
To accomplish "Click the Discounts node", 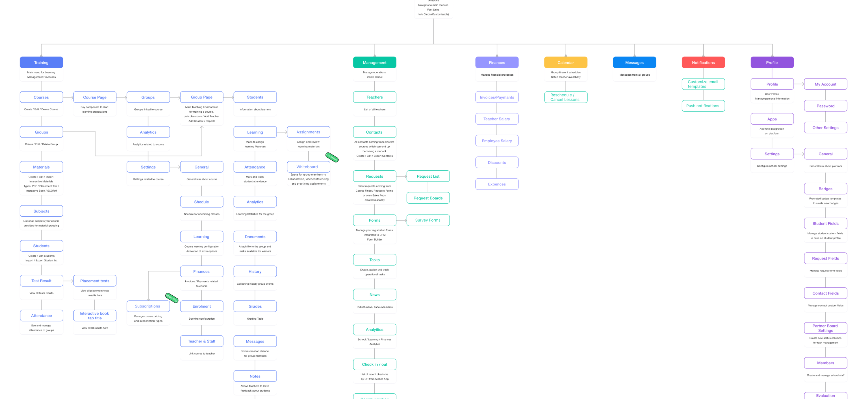I will pos(497,162).
